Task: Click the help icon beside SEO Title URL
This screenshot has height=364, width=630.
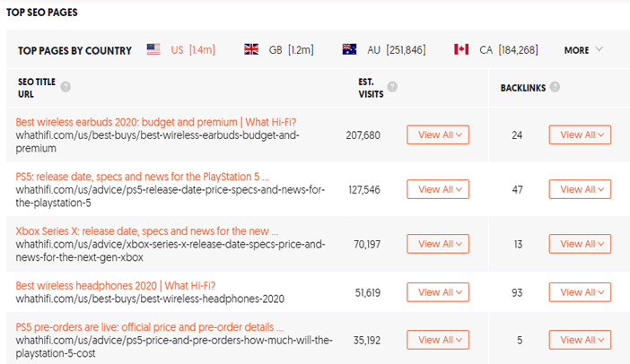Action: click(x=66, y=87)
